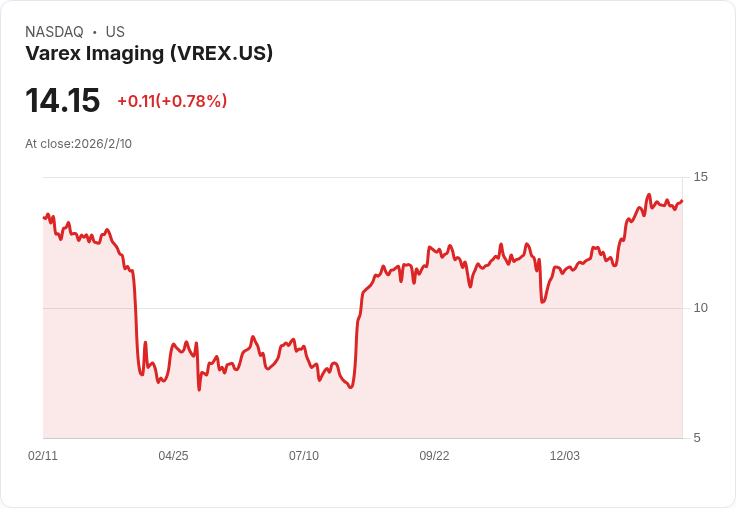Select the +0.11(+0.78%) price change text
The height and width of the screenshot is (508, 736).
(x=172, y=101)
